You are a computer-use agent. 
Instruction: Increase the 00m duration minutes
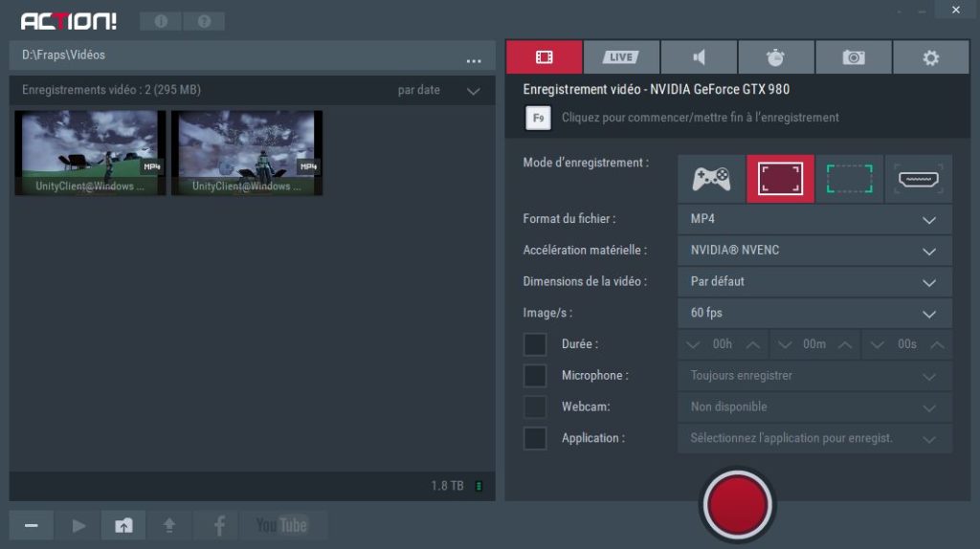(x=845, y=344)
